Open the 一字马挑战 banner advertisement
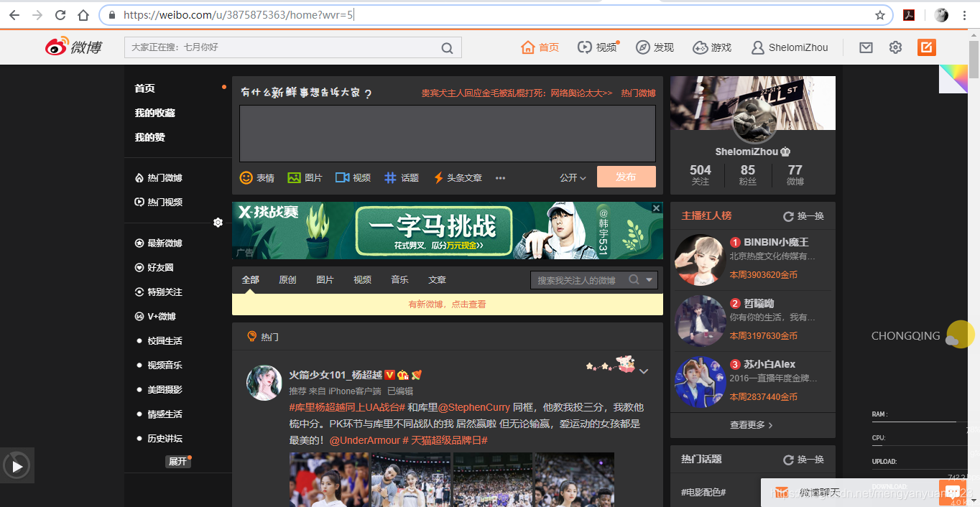 [447, 231]
